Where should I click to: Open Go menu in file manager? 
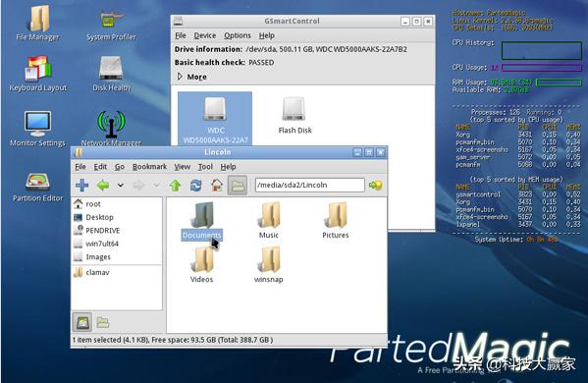click(119, 167)
